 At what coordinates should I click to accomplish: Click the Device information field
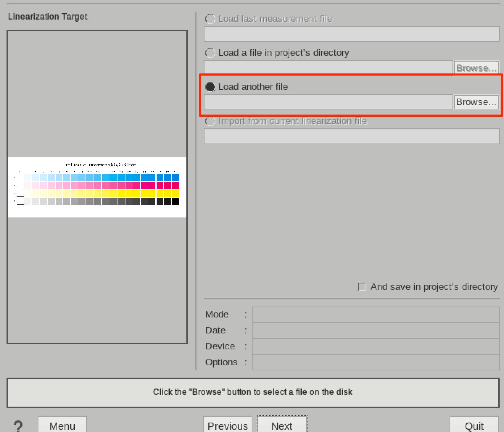[376, 346]
